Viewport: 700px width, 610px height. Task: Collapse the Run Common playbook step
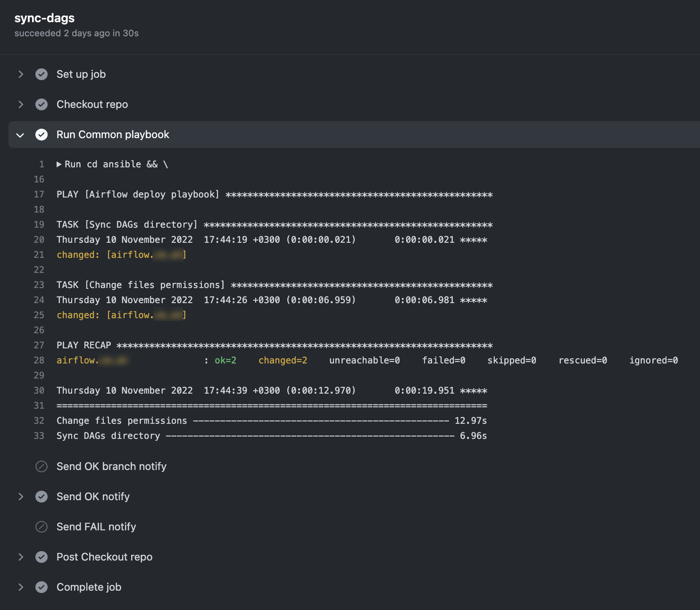(x=20, y=135)
